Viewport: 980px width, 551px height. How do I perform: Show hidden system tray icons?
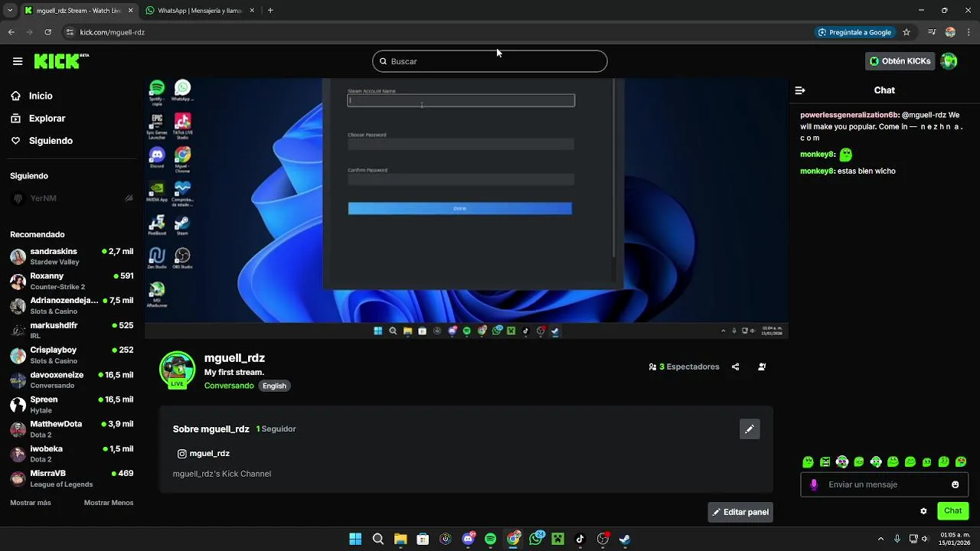(x=880, y=539)
